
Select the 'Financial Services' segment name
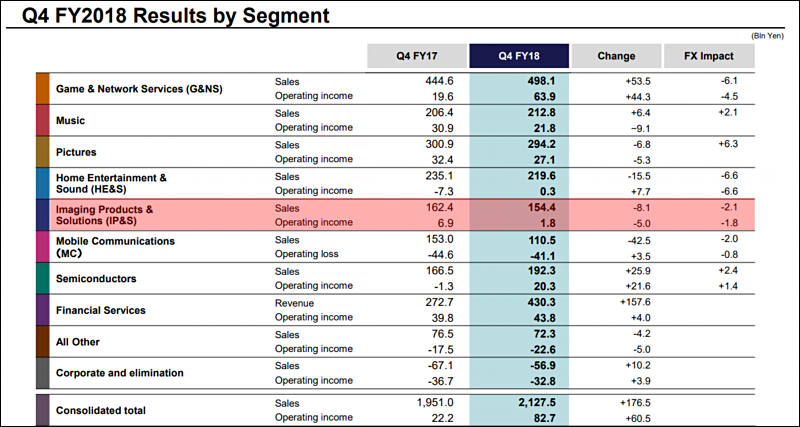pos(101,310)
